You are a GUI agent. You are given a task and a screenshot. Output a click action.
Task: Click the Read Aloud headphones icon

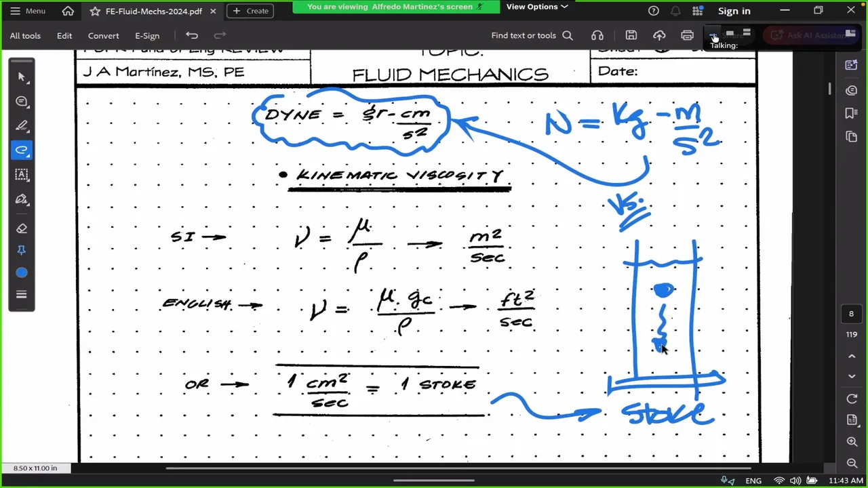(597, 35)
